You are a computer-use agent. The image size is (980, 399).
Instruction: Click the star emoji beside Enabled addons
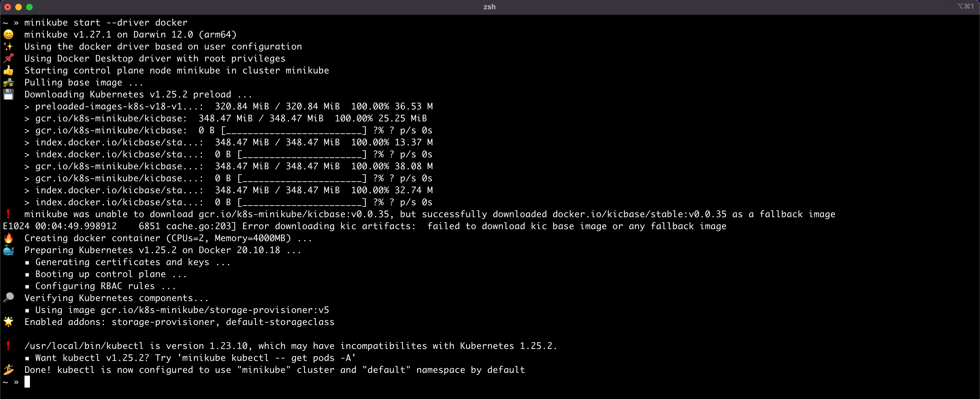click(8, 322)
